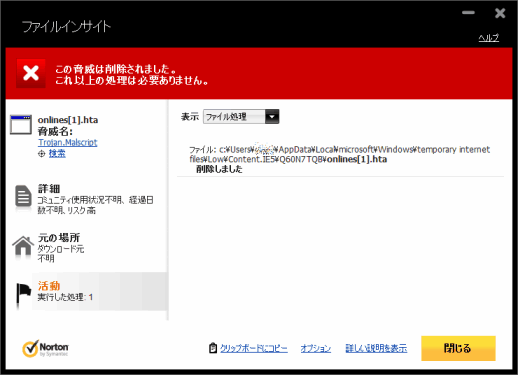This screenshot has width=518, height=375.
Task: Open the 表示 ファイル処理 dropdown arrow
Action: click(272, 117)
